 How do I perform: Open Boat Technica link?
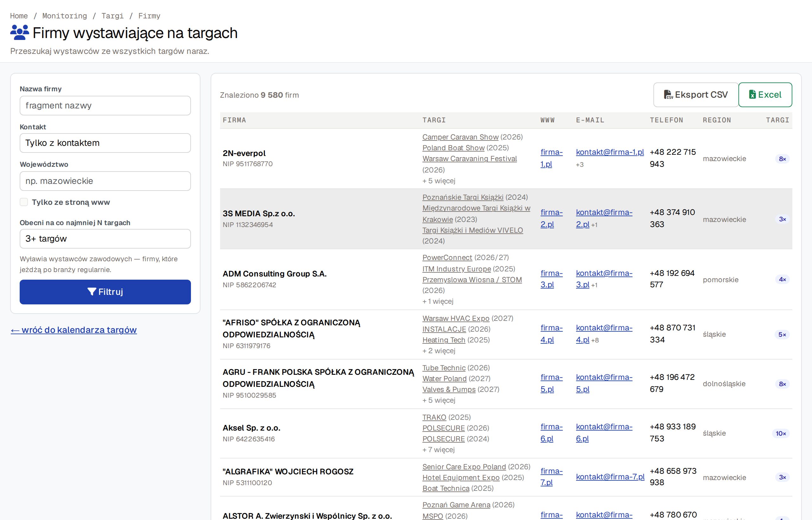click(x=446, y=489)
